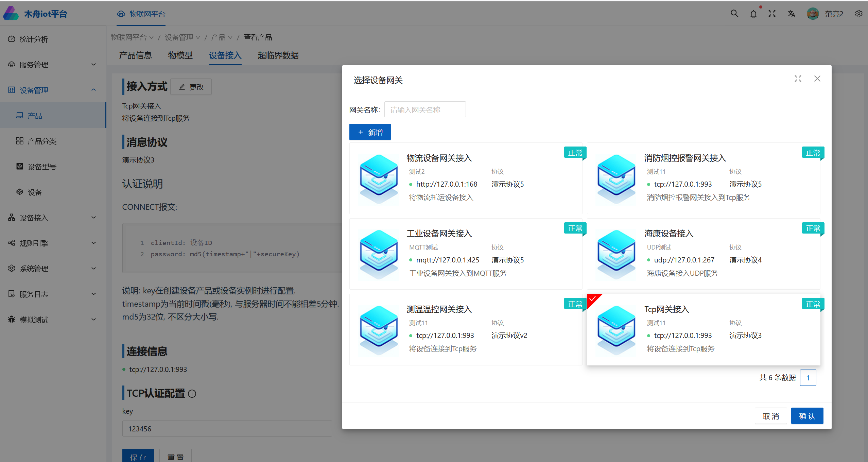Screen dimensions: 868x462
Task: Click the 海康设备接入 gateway icon
Action: [616, 254]
